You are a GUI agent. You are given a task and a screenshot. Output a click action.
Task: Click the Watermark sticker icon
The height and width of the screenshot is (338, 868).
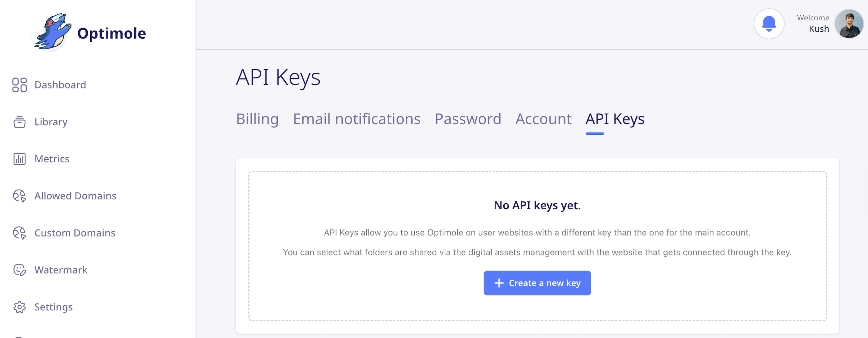coord(20,270)
